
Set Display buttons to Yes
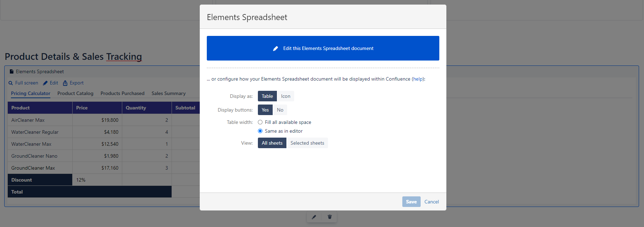tap(265, 110)
